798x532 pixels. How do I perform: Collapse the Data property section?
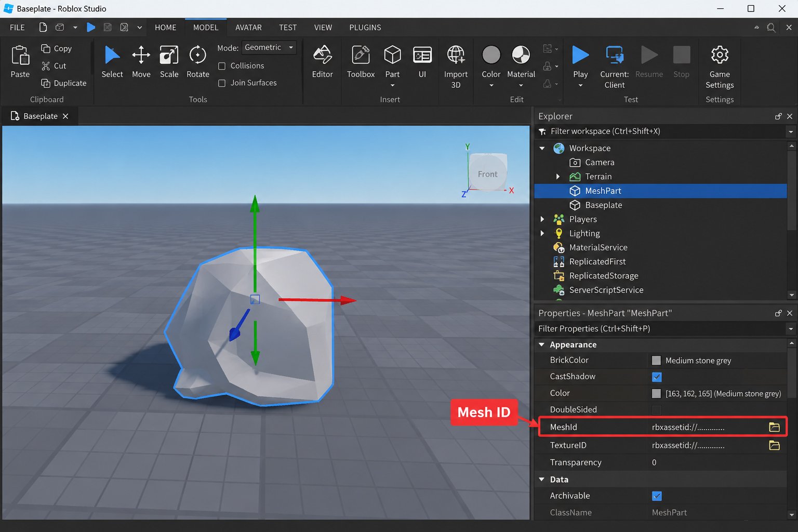point(541,480)
